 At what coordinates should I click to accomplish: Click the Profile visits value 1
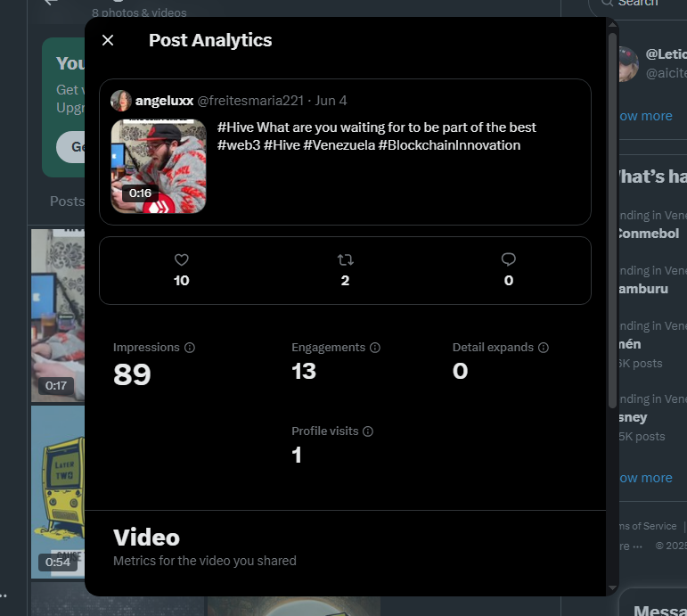pyautogui.click(x=297, y=456)
